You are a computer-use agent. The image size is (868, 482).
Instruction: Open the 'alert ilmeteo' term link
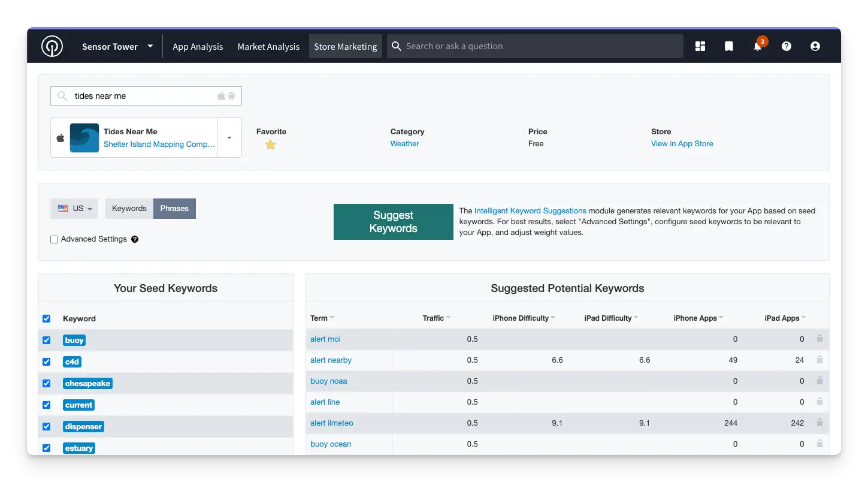[332, 423]
